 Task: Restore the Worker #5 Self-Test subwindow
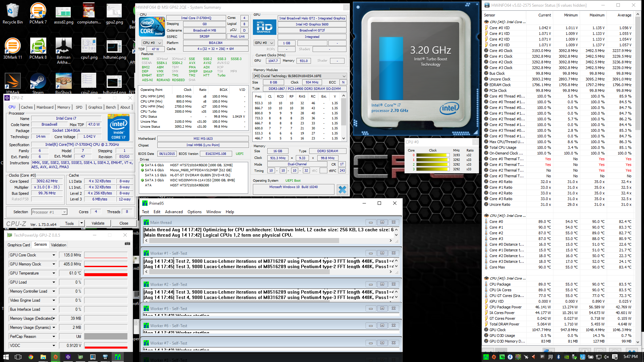point(382,308)
